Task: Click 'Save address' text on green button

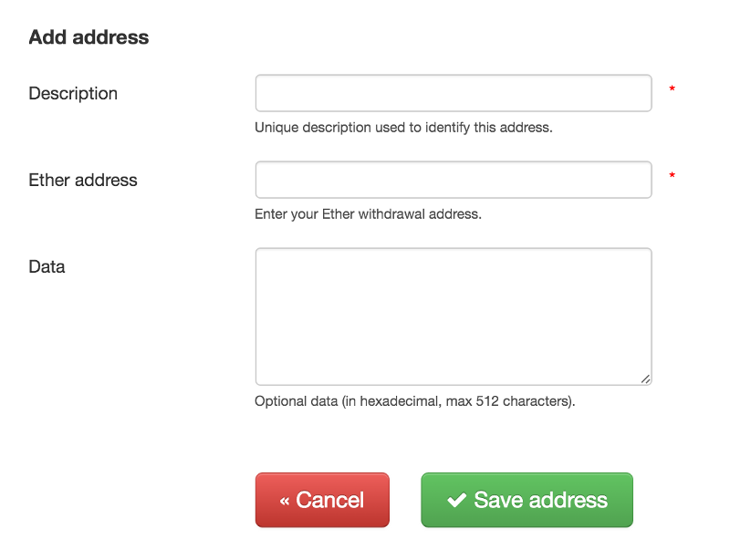Action: tap(540, 501)
